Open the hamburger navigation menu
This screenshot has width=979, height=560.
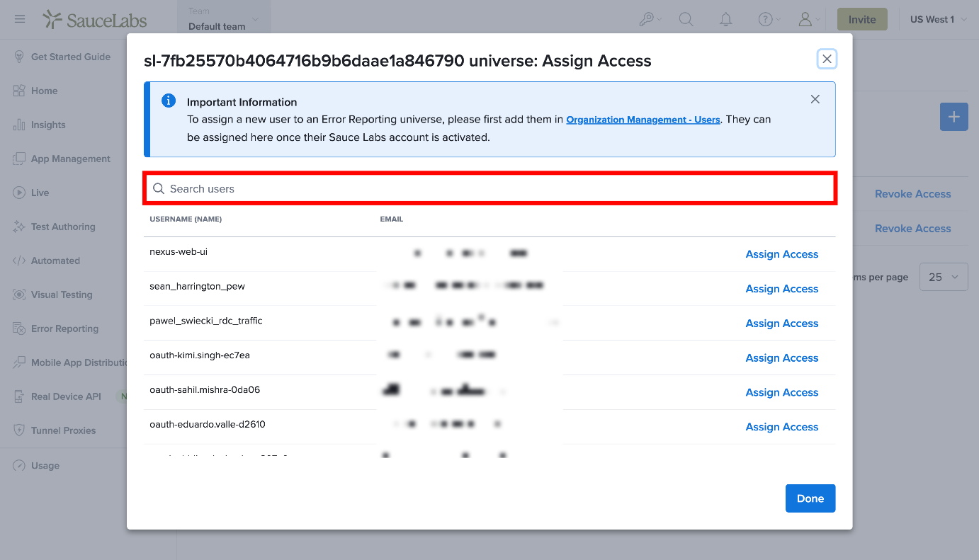click(x=20, y=19)
